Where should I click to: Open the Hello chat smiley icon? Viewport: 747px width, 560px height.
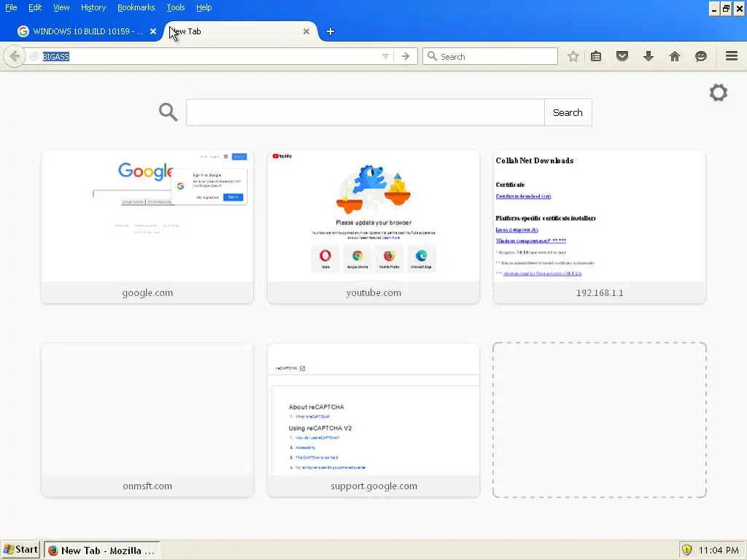(x=701, y=56)
